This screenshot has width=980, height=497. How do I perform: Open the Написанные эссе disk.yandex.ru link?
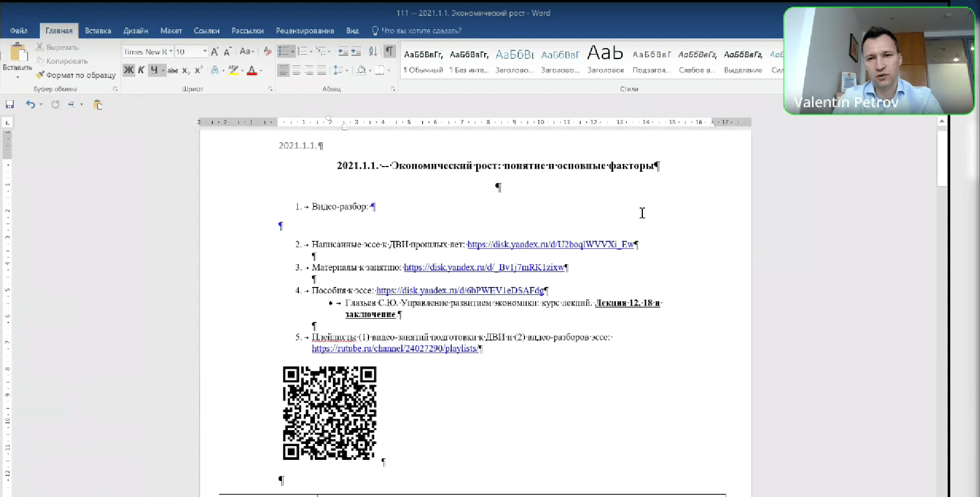point(551,245)
